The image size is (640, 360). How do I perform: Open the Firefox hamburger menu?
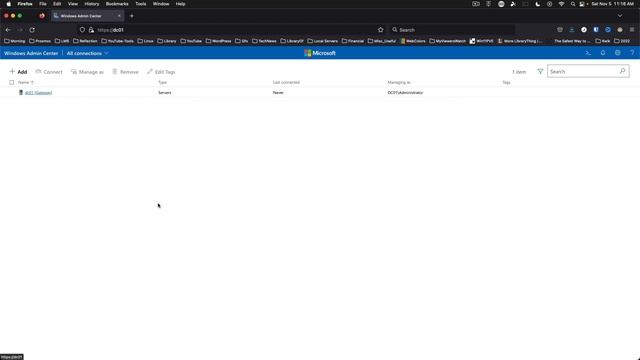[x=632, y=30]
